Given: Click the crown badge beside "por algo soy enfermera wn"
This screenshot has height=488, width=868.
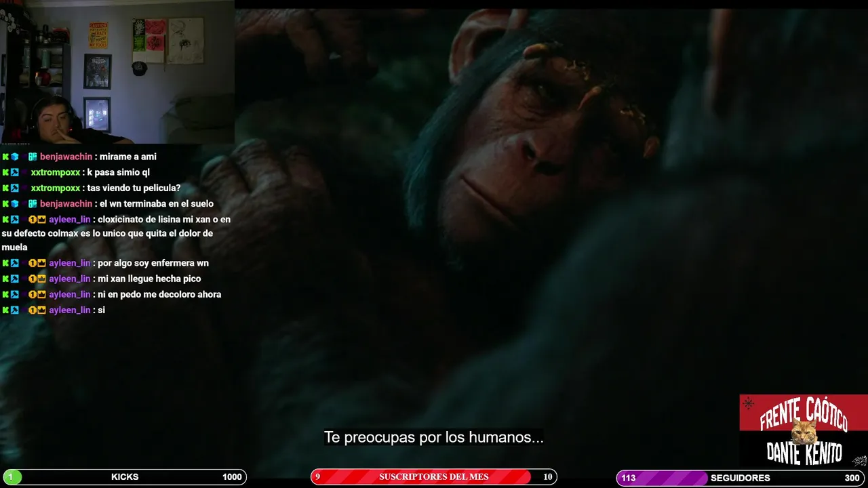Looking at the screenshot, I should point(41,263).
